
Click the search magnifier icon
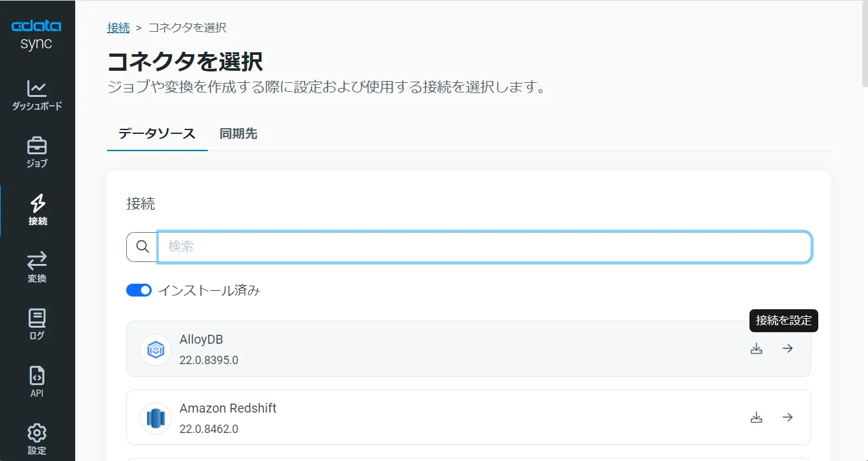coord(141,247)
